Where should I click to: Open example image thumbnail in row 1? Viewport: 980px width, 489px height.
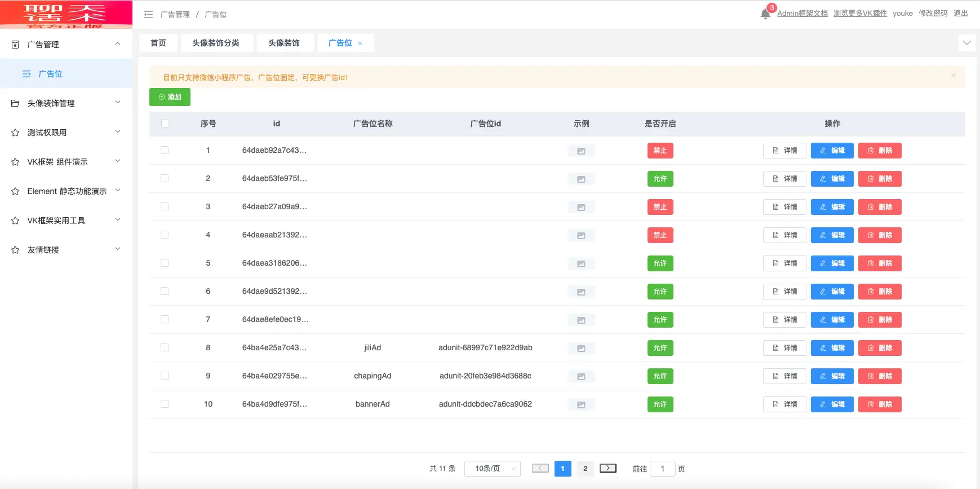coord(581,151)
